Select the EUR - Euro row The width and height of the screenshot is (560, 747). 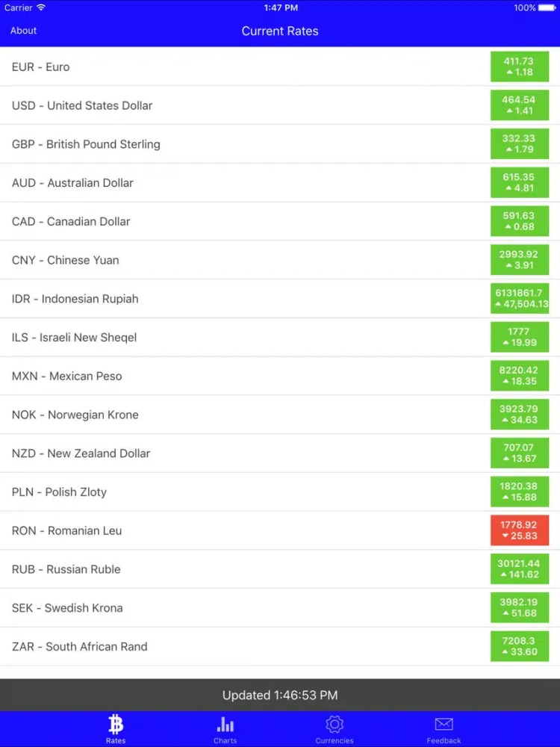coord(224,67)
